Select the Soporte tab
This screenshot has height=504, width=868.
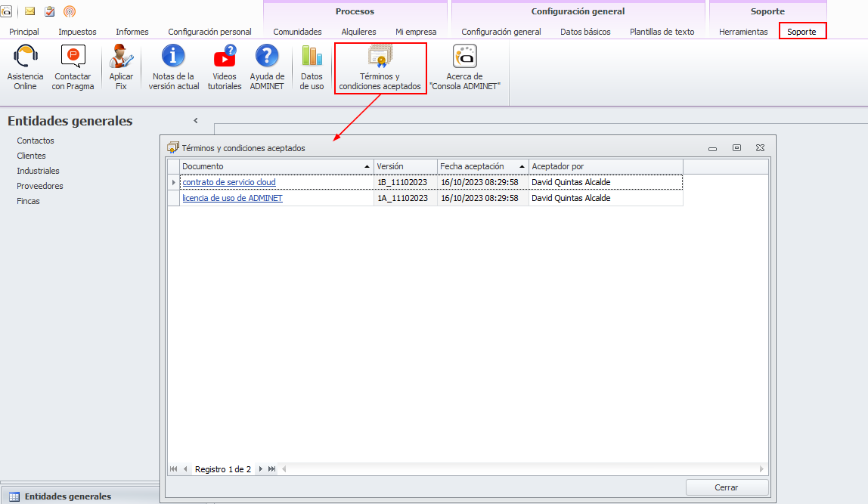[802, 32]
